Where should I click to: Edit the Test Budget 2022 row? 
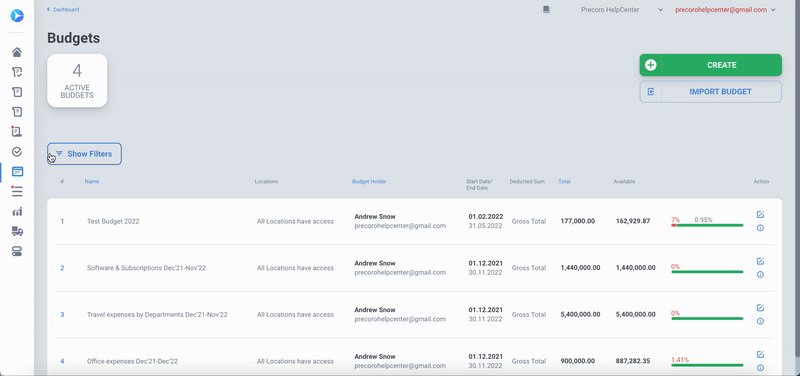[x=760, y=214]
